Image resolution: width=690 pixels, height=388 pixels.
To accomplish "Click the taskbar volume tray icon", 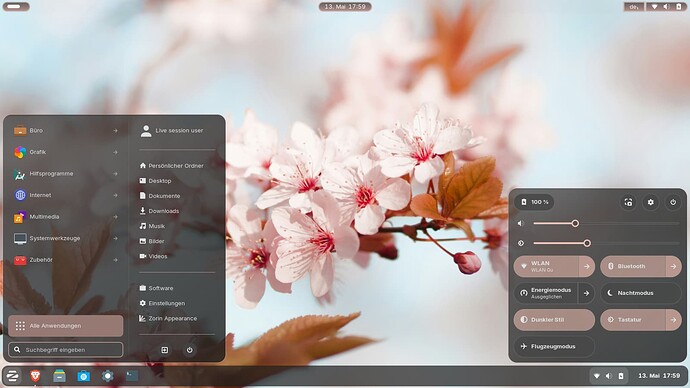I will (x=609, y=376).
